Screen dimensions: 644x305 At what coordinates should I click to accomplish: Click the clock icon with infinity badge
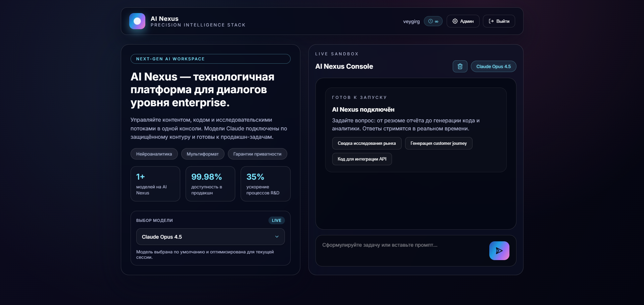pos(433,21)
